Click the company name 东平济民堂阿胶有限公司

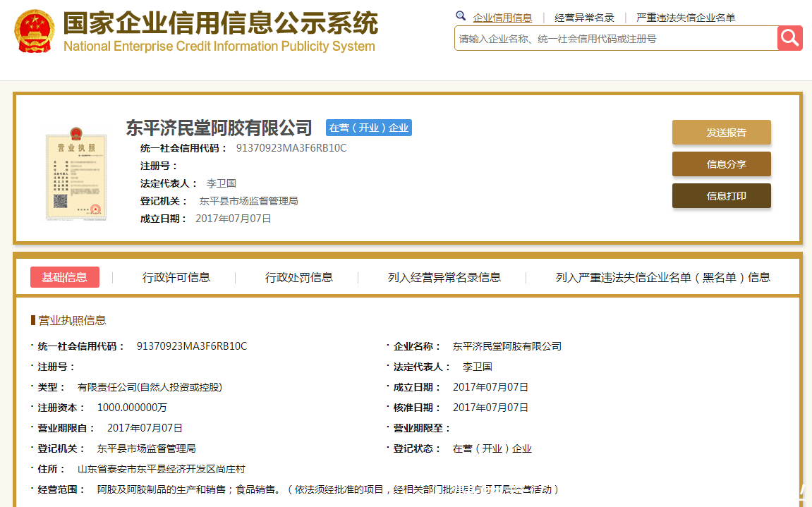click(x=218, y=128)
